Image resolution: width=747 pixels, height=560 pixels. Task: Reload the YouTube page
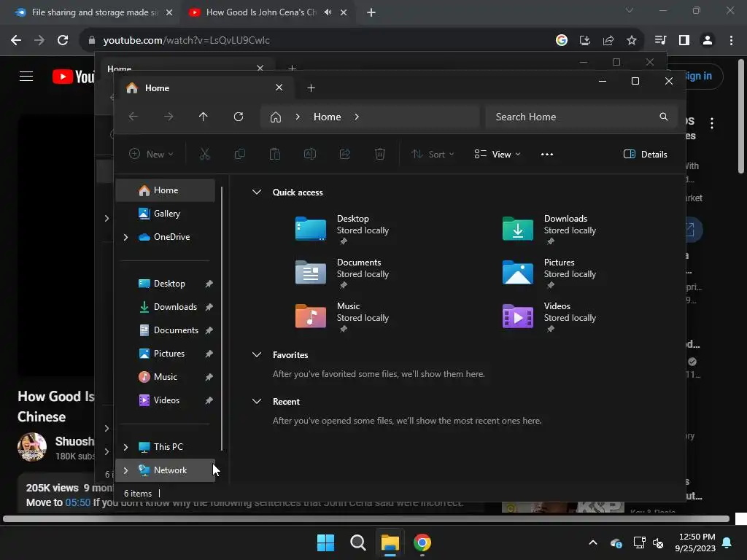63,41
